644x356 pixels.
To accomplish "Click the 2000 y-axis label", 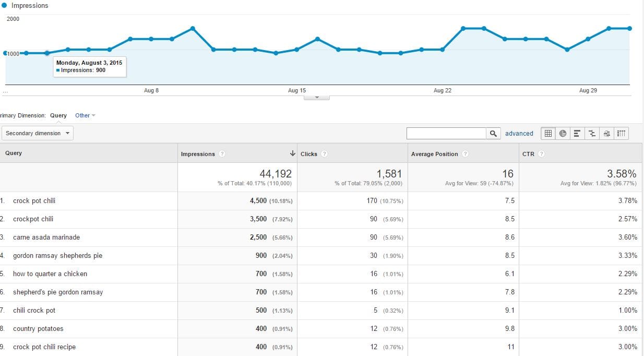I will coord(13,19).
